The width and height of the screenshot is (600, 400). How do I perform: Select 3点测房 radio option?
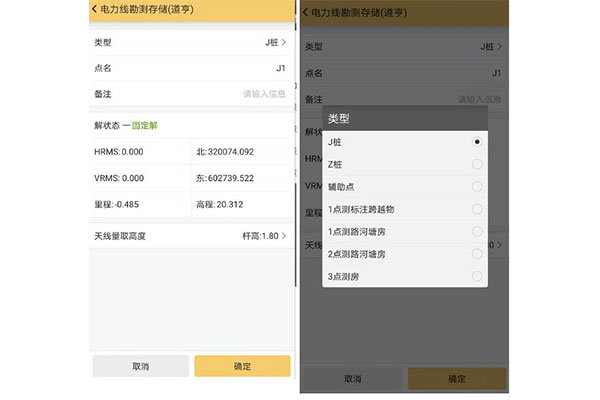(477, 276)
